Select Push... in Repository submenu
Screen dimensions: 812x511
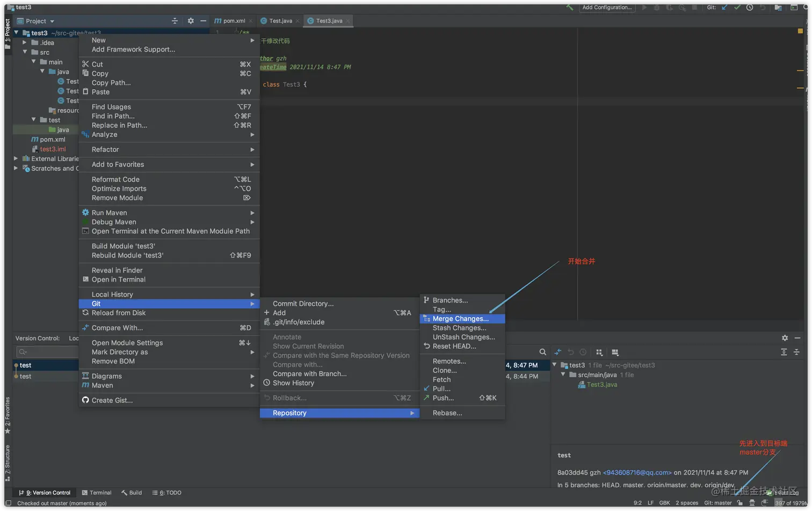point(462,398)
